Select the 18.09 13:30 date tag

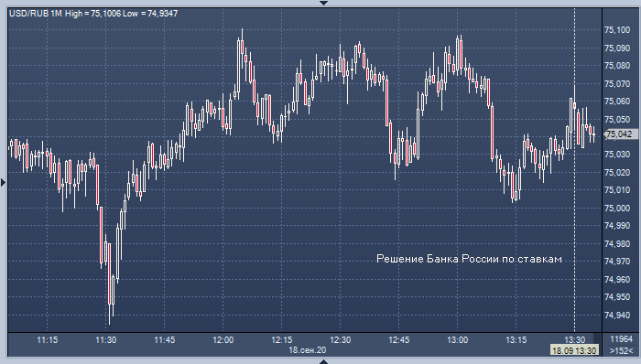click(574, 350)
